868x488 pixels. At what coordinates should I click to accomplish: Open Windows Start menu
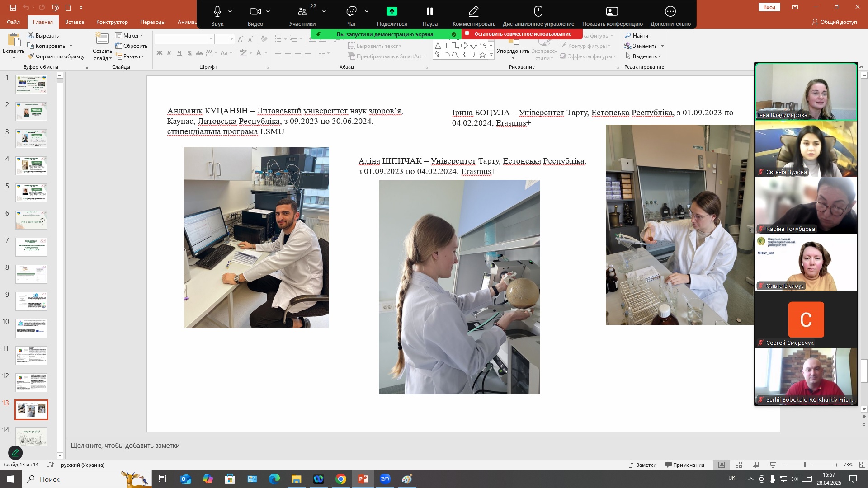(11, 479)
